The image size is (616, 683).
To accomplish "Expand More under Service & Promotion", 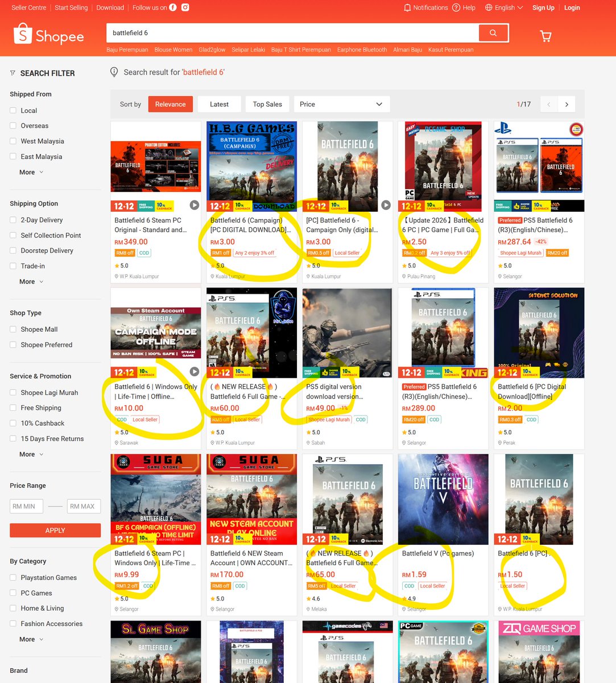I will [31, 454].
